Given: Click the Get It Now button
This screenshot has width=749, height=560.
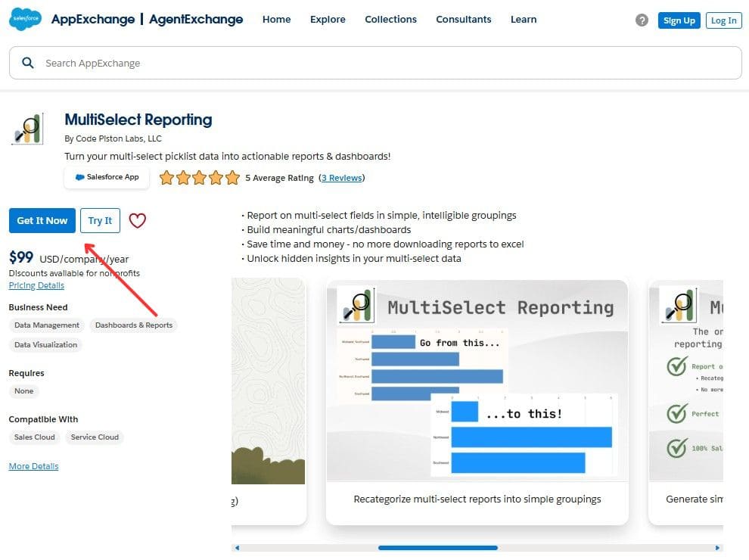Looking at the screenshot, I should (42, 220).
